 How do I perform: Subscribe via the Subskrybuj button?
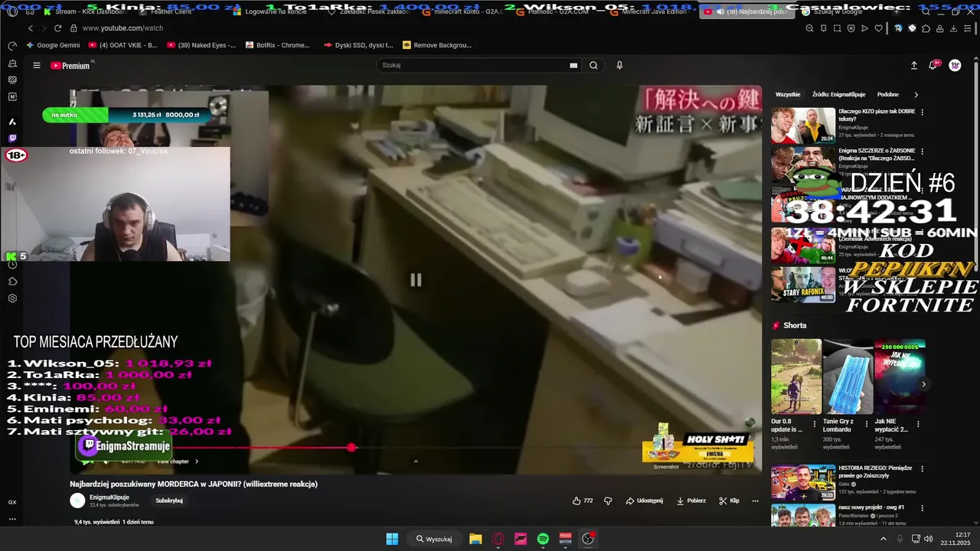click(169, 500)
